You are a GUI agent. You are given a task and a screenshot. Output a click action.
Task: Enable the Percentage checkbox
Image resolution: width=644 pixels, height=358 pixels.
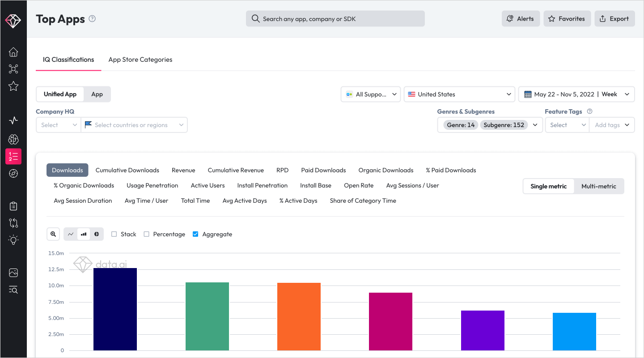(146, 234)
